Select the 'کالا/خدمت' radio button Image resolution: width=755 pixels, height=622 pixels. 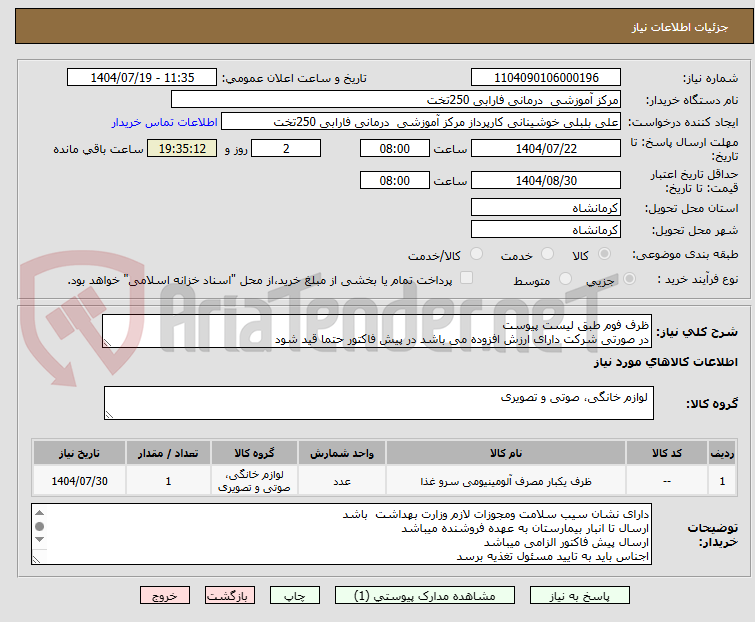coord(476,254)
